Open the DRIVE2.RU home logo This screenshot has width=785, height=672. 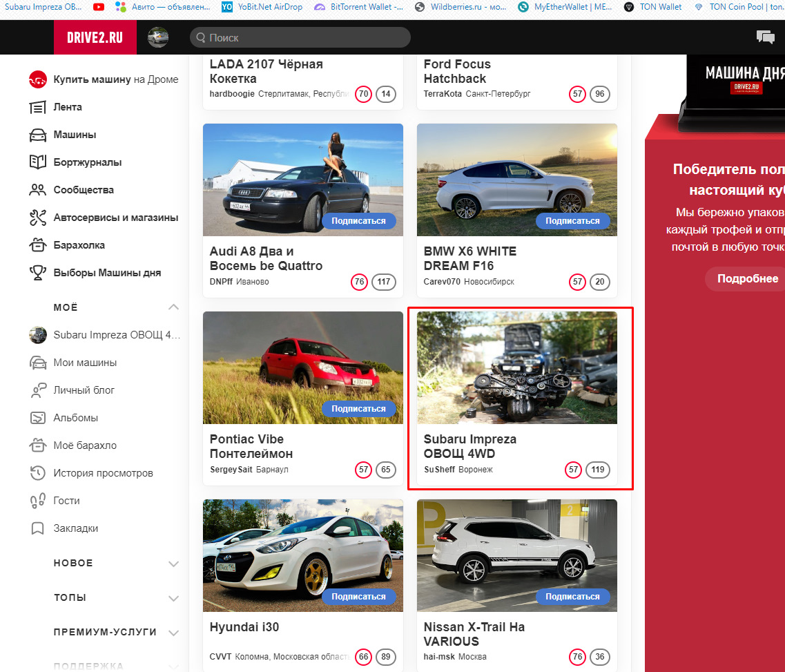[x=95, y=37]
